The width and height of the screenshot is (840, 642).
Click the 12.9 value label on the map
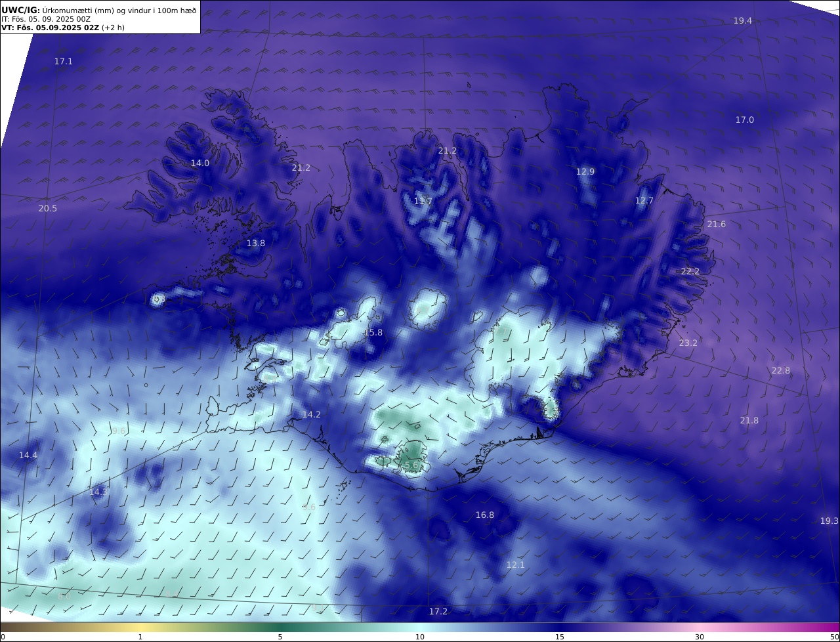click(x=585, y=172)
